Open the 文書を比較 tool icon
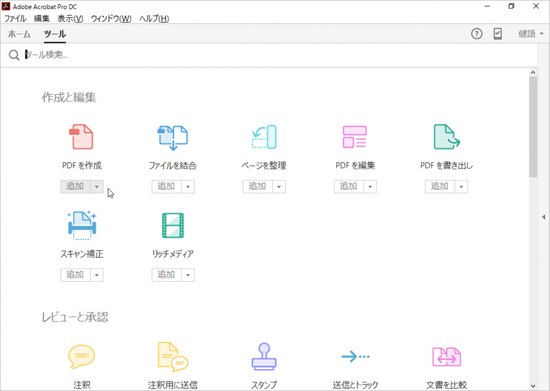Screen dimensions: 550x391 tap(447, 357)
